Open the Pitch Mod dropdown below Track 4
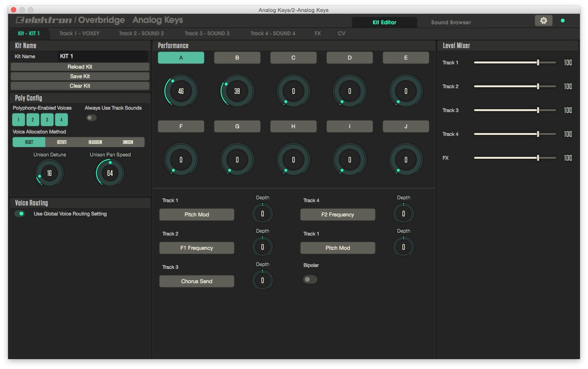 point(338,248)
